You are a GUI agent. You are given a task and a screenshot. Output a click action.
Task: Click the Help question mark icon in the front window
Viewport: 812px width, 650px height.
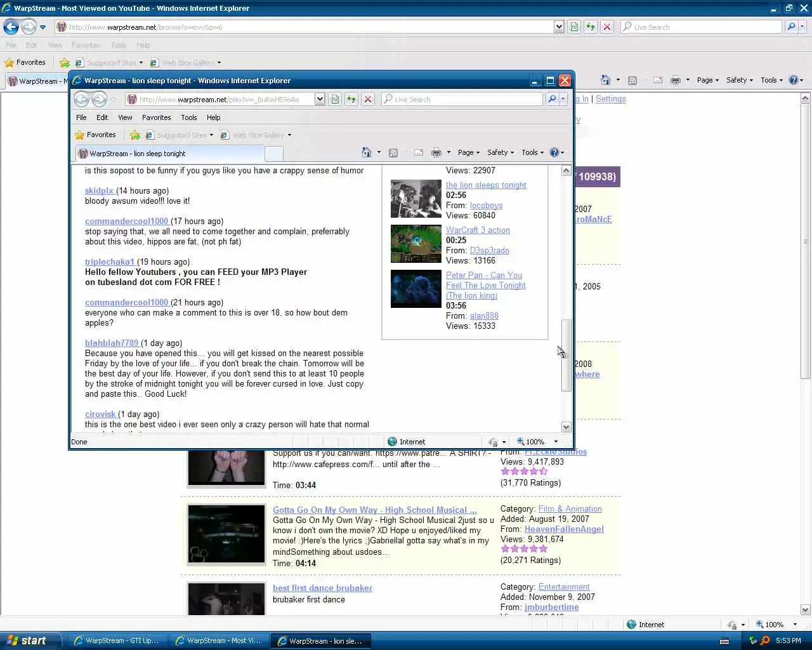tap(554, 152)
